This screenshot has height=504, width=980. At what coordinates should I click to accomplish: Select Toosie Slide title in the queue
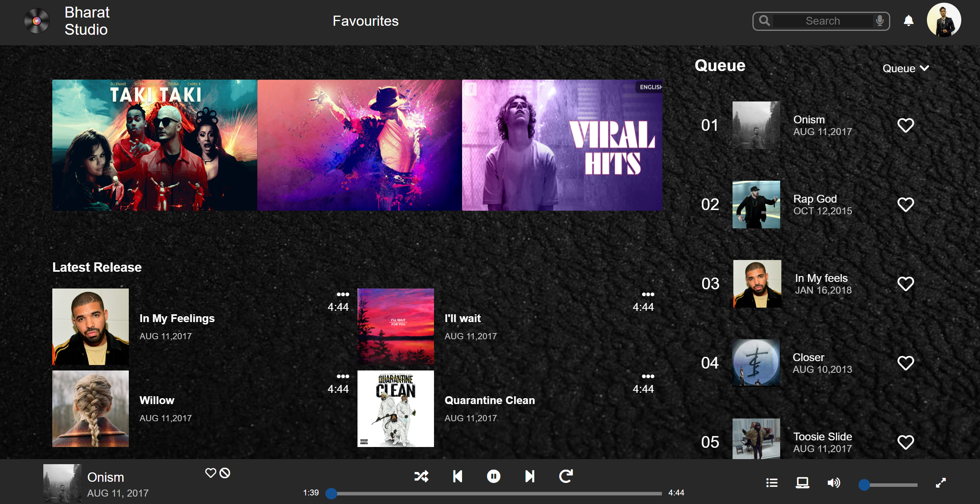click(822, 436)
